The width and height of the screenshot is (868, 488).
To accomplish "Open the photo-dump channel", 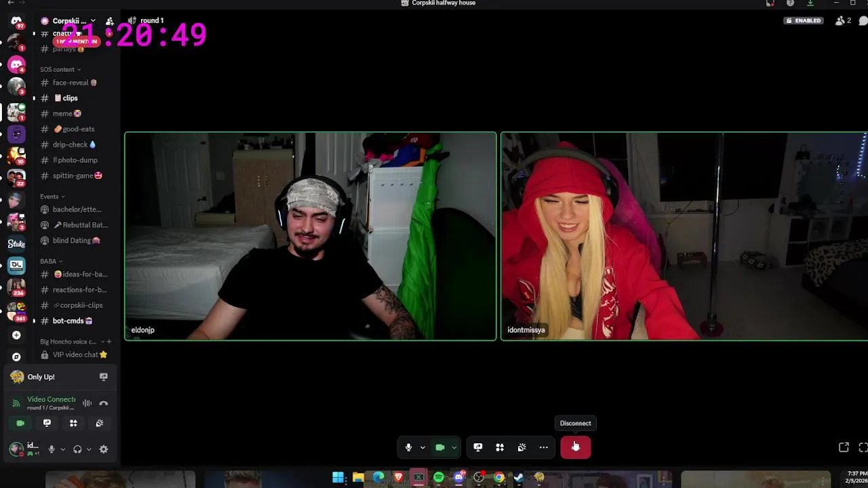I will coord(75,160).
